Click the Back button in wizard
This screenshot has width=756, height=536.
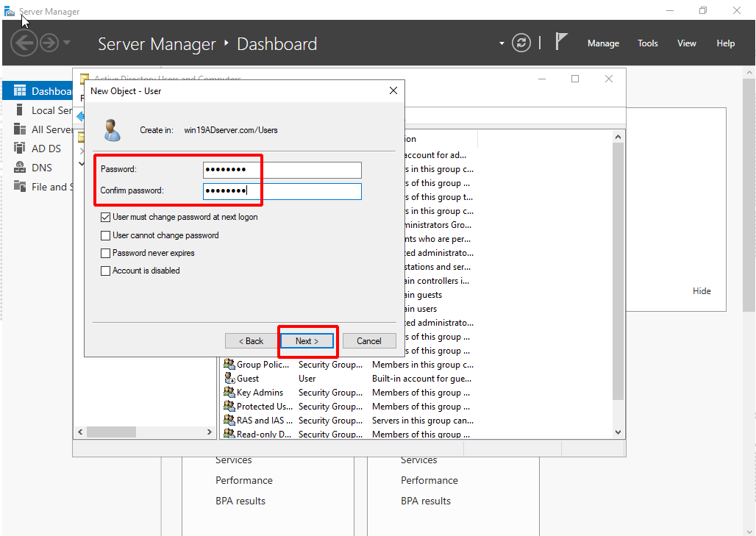coord(252,340)
